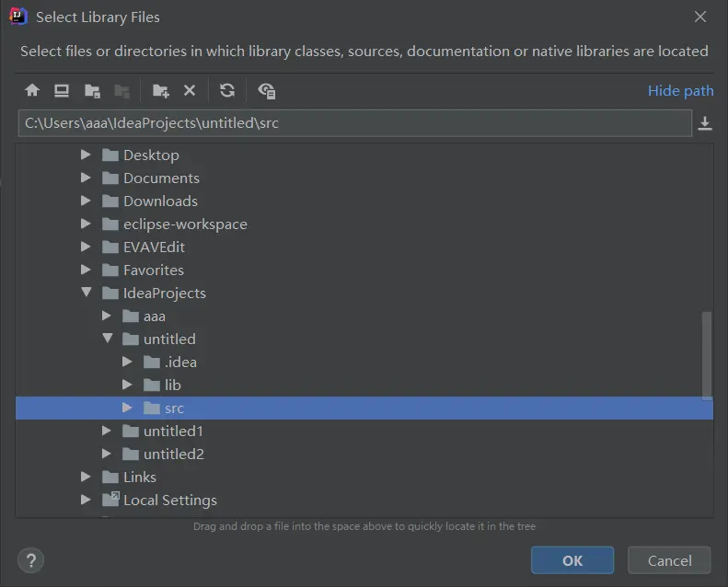Expand the .idea folder arrow
This screenshot has width=728, height=587.
tap(127, 362)
